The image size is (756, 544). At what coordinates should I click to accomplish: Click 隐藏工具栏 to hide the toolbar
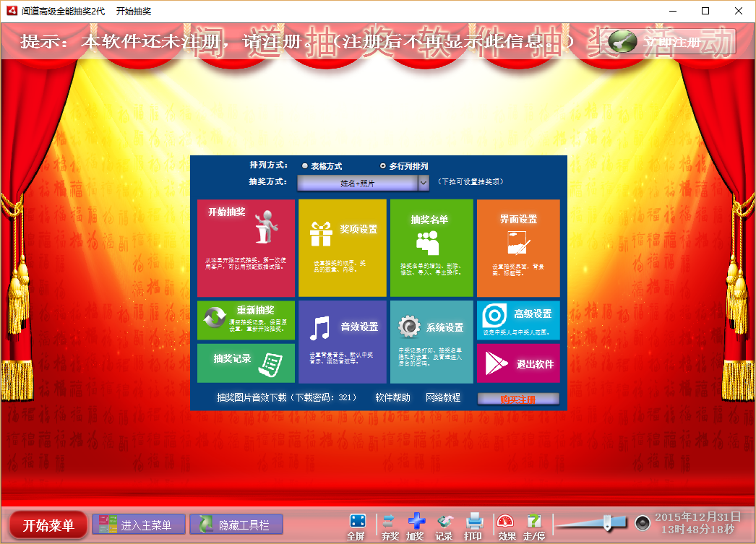(x=236, y=524)
